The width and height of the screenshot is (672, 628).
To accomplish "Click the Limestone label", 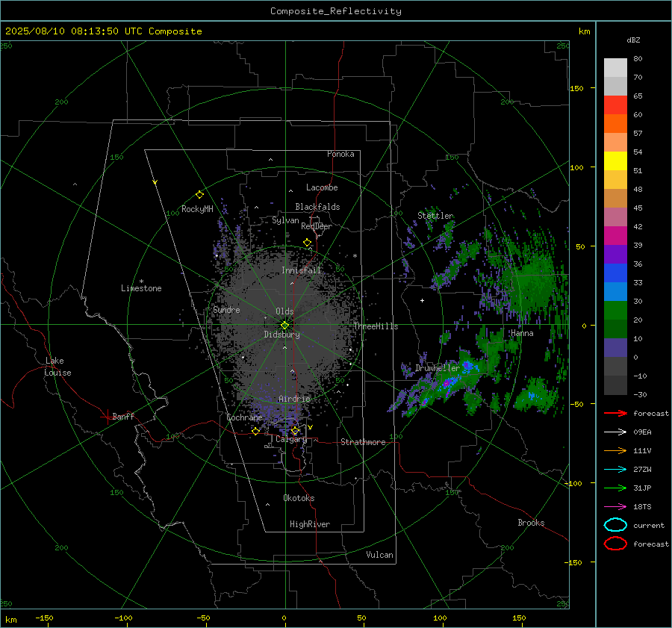I will [141, 288].
